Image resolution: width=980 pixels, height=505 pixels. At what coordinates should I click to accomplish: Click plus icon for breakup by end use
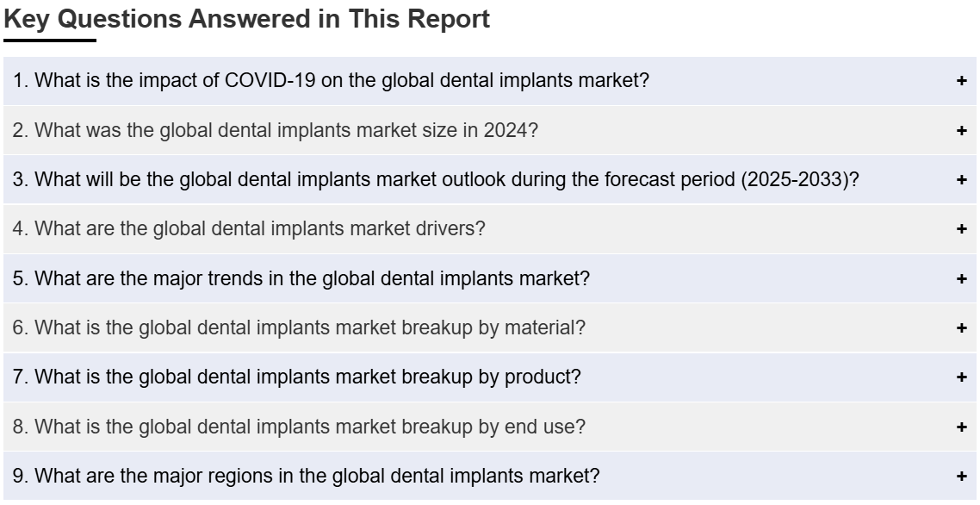tap(961, 427)
